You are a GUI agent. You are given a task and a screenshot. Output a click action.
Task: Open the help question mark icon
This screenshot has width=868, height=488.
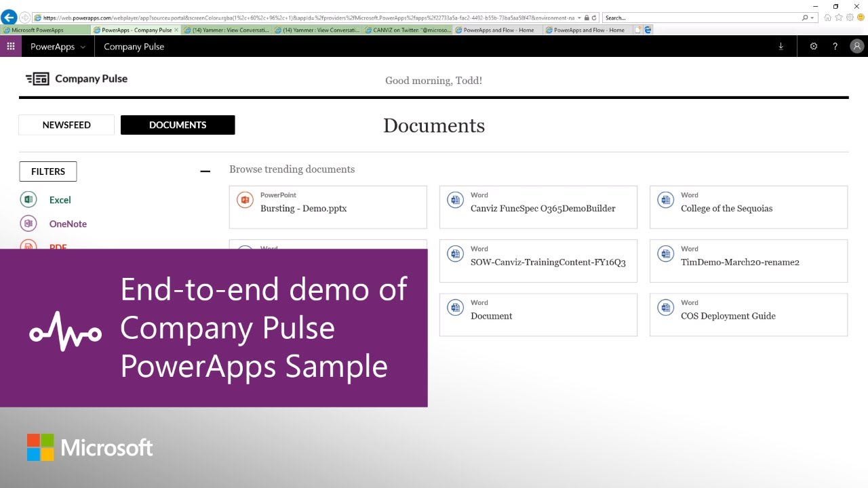(835, 46)
